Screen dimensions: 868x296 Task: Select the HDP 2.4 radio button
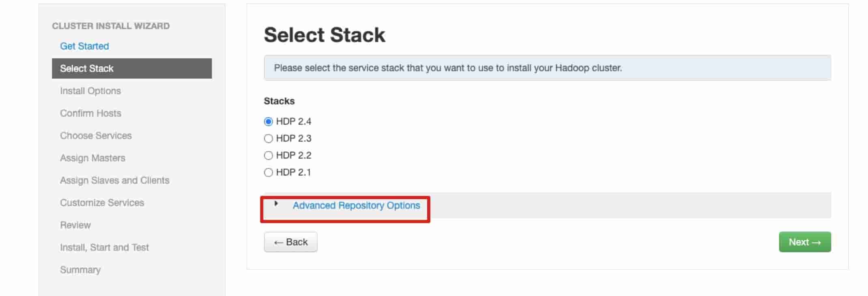coord(268,122)
